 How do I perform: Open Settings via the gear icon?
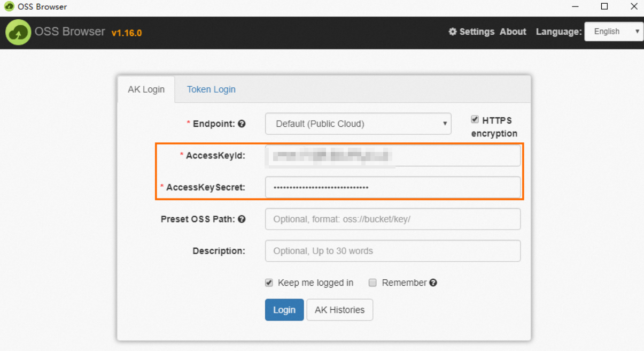coord(453,32)
